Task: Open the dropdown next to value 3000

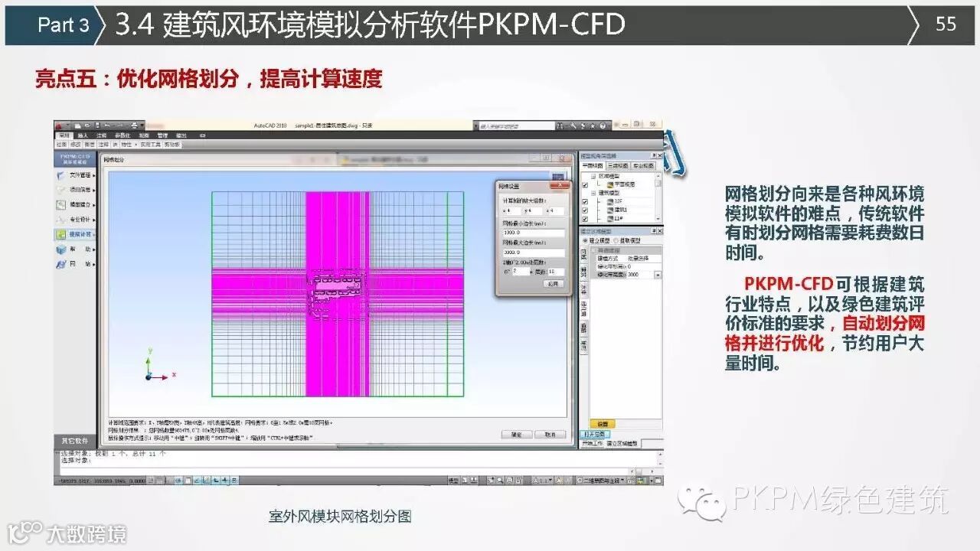Action: pos(657,274)
